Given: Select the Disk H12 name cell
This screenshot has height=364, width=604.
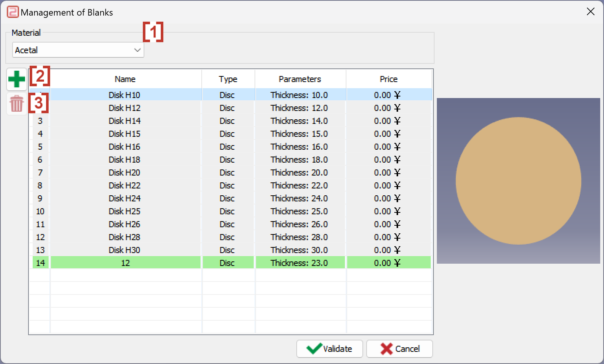Looking at the screenshot, I should (x=125, y=108).
